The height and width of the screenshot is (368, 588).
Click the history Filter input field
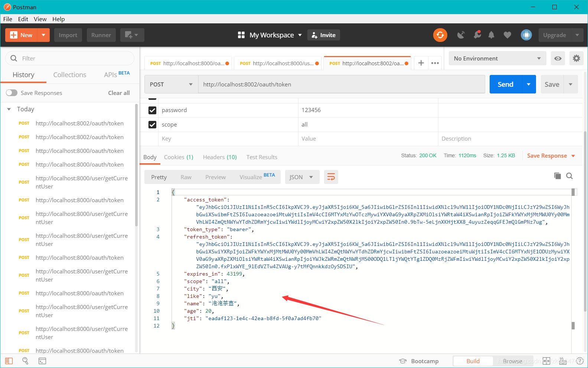(x=70, y=58)
